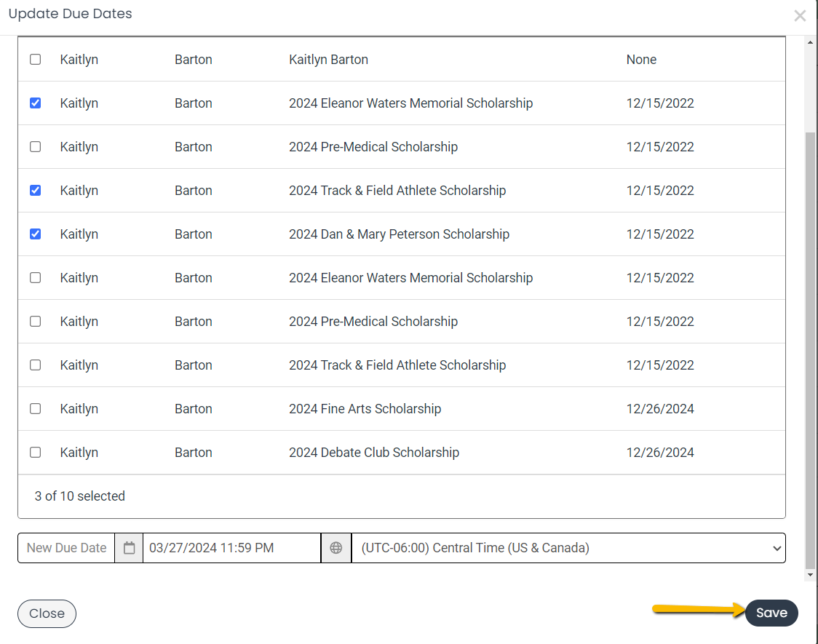818x644 pixels.
Task: Click the 'Kaitlyn Barton' application name cell
Action: click(329, 60)
